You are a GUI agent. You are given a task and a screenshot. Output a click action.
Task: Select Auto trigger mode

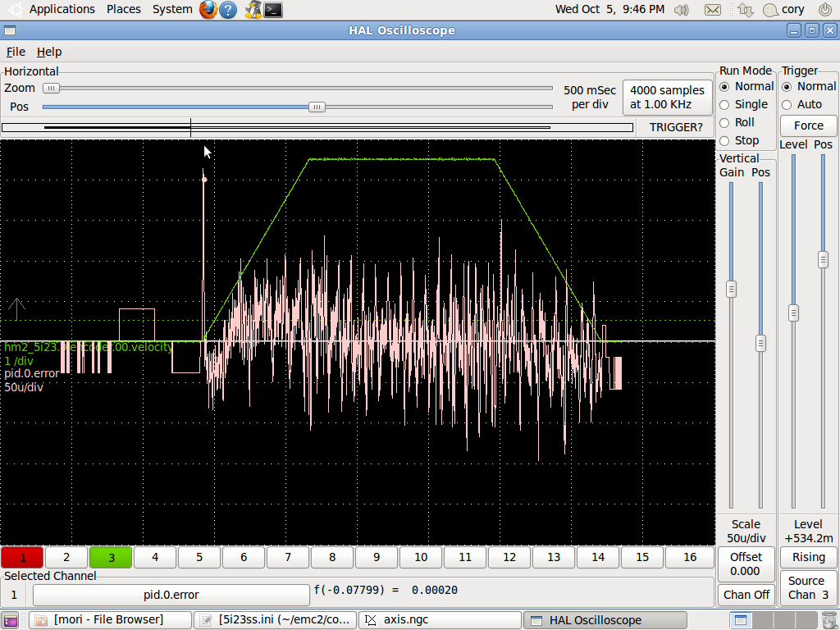pos(802,104)
